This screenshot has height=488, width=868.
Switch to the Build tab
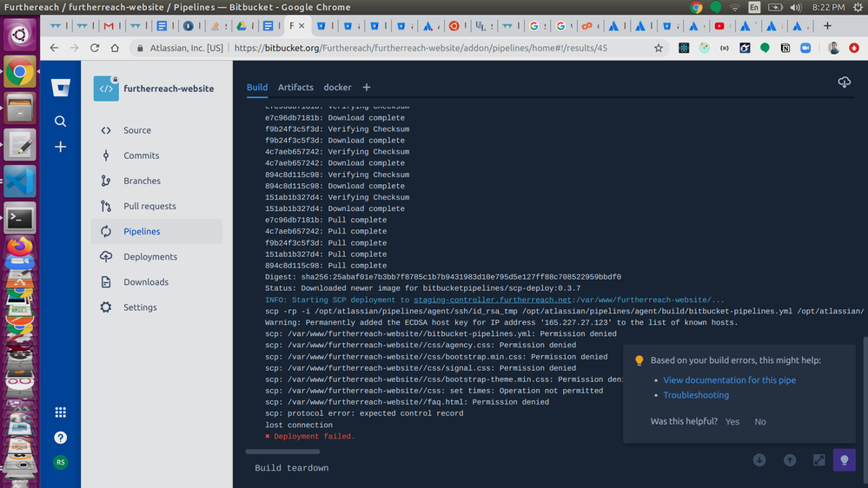[257, 88]
